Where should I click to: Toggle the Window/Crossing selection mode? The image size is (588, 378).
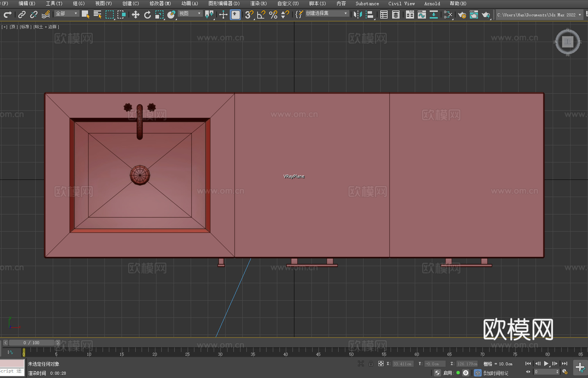click(x=122, y=14)
